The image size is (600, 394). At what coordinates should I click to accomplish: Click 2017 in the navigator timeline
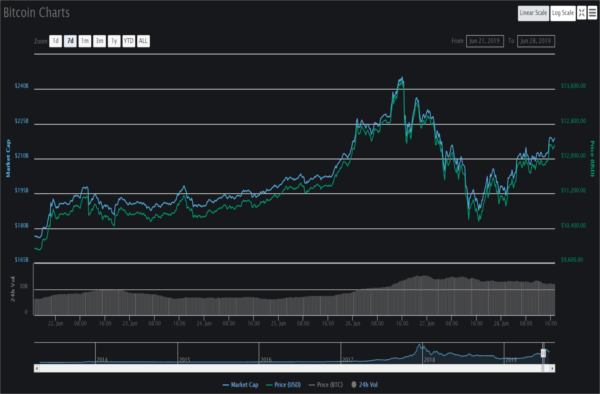tap(348, 360)
